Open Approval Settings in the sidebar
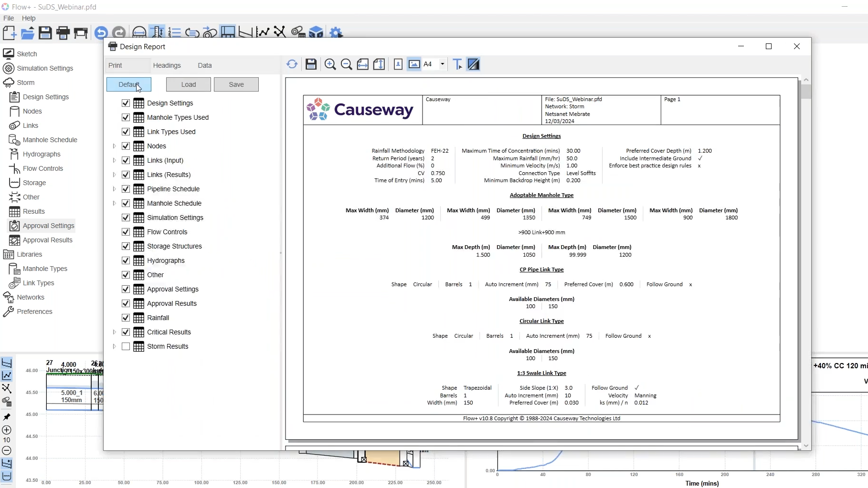Viewport: 868px width, 488px height. click(47, 225)
